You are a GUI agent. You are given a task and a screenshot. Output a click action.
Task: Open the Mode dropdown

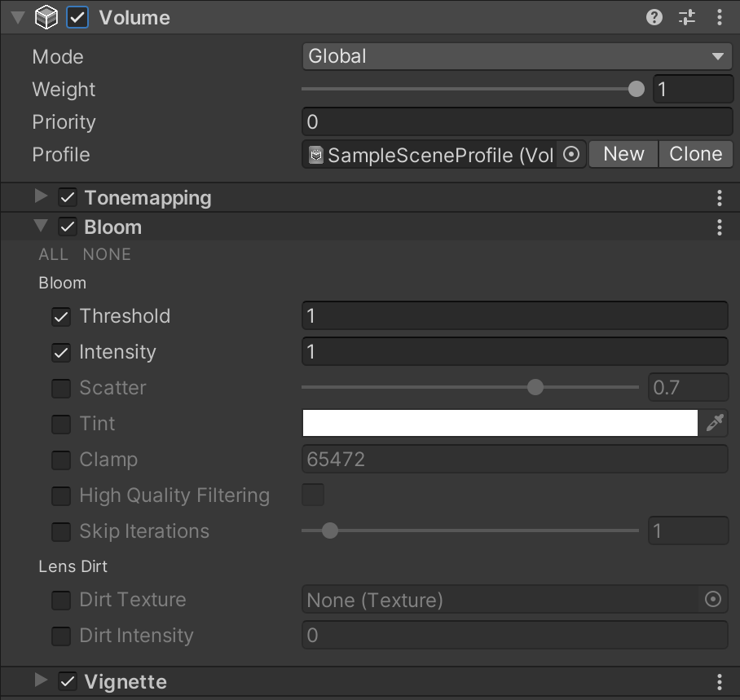click(x=516, y=56)
